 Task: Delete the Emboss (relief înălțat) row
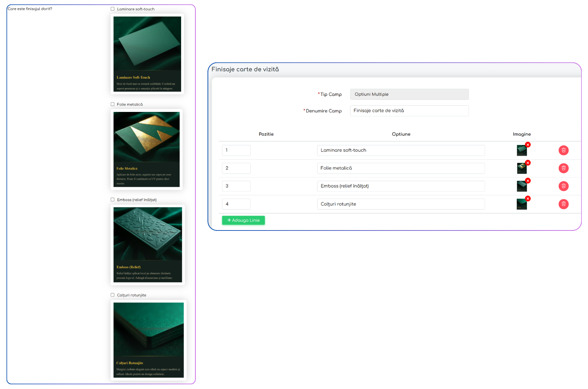click(x=563, y=186)
